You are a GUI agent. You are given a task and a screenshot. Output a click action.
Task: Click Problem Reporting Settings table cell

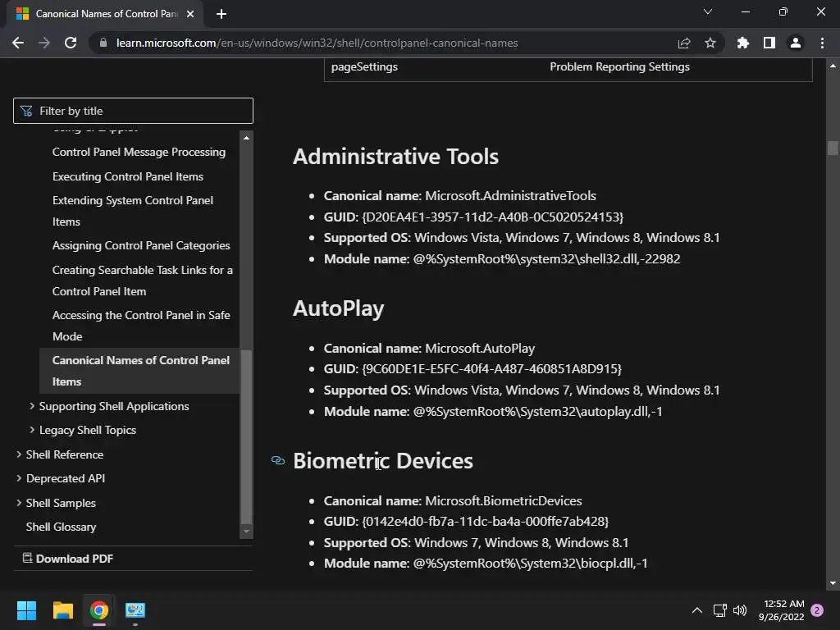tap(620, 67)
